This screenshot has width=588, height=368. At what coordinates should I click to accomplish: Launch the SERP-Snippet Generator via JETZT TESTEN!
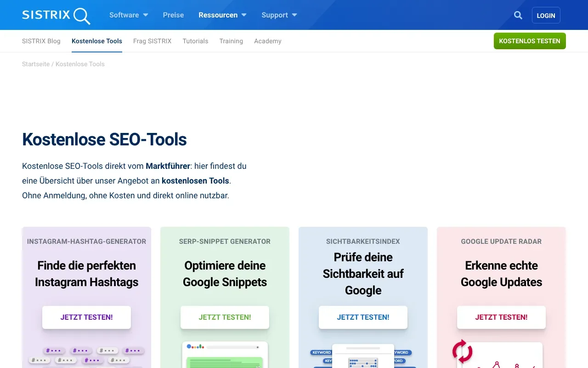[225, 317]
